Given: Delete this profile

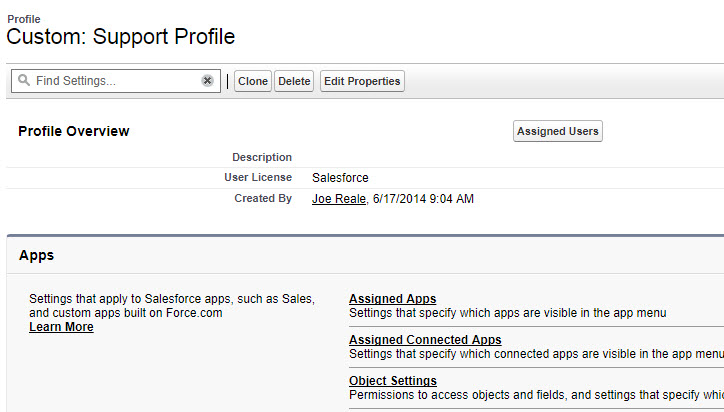Looking at the screenshot, I should [294, 81].
